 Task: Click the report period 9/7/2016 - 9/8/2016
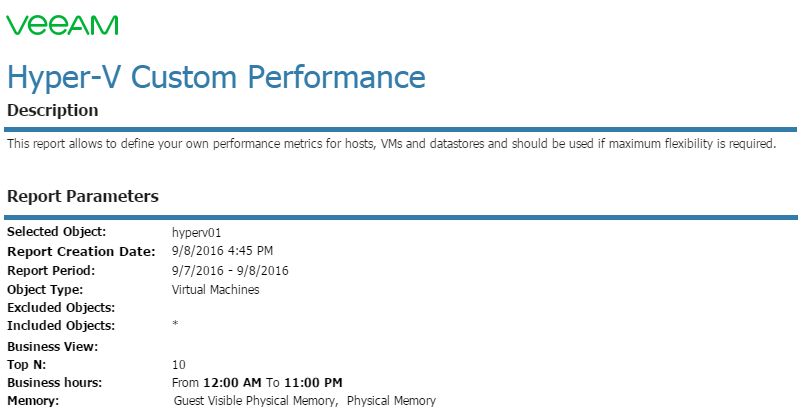230,271
